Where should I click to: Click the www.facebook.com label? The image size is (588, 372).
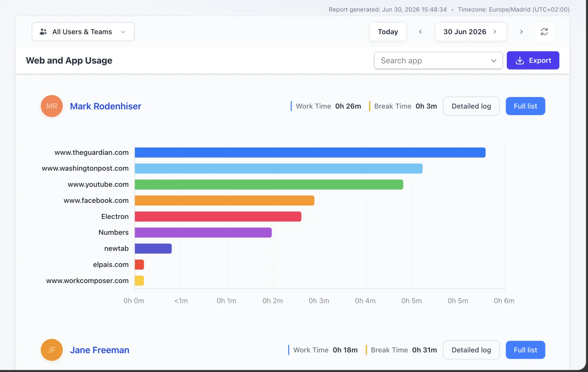click(x=96, y=200)
